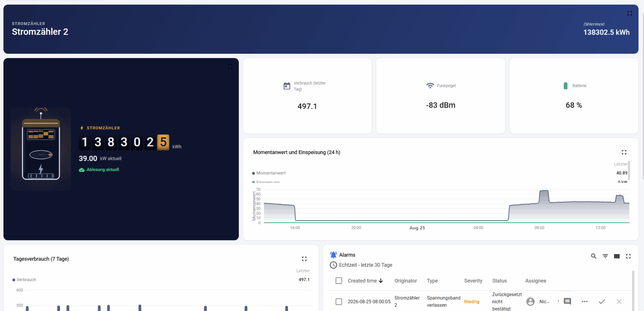The width and height of the screenshot is (644, 311).
Task: Toggle Momentanwert series in chart legend
Action: point(269,173)
